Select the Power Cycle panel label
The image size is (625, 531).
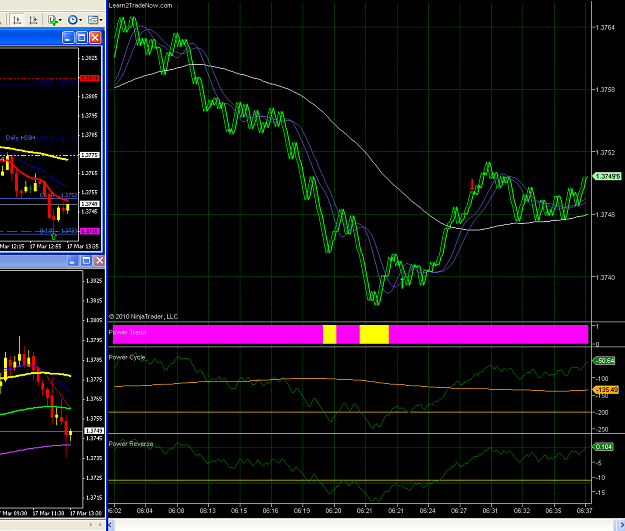(127, 357)
